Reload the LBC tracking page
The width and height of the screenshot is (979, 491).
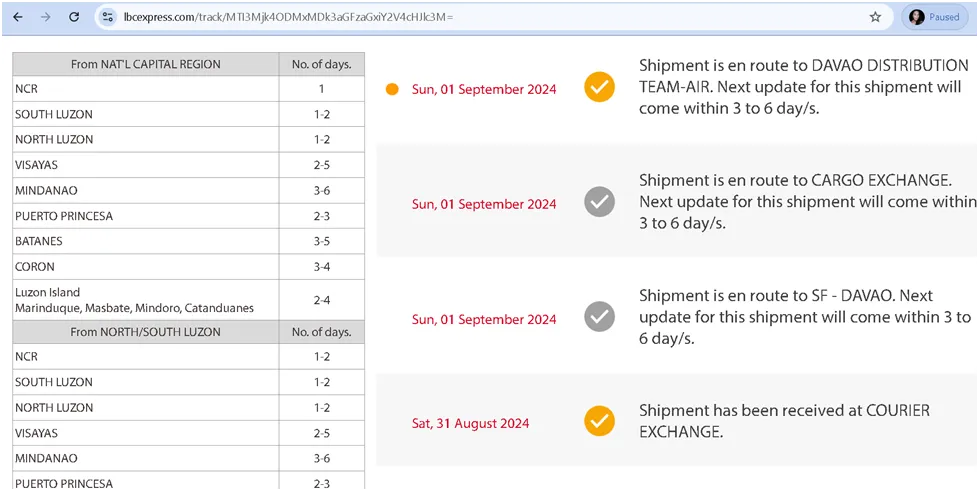click(74, 17)
